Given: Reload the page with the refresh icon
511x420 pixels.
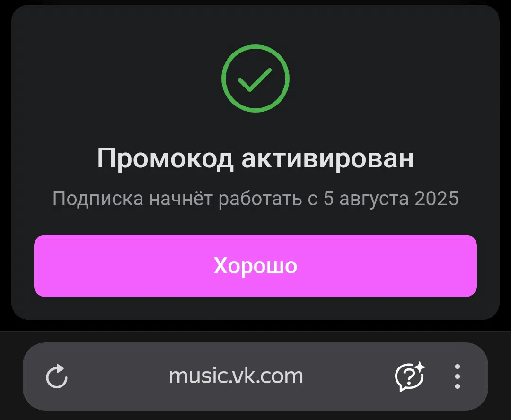Looking at the screenshot, I should [x=57, y=376].
